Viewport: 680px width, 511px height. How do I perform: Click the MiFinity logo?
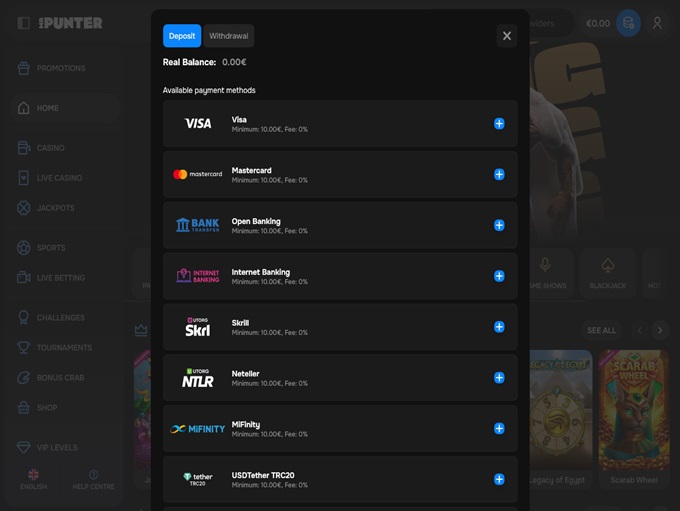pyautogui.click(x=197, y=429)
